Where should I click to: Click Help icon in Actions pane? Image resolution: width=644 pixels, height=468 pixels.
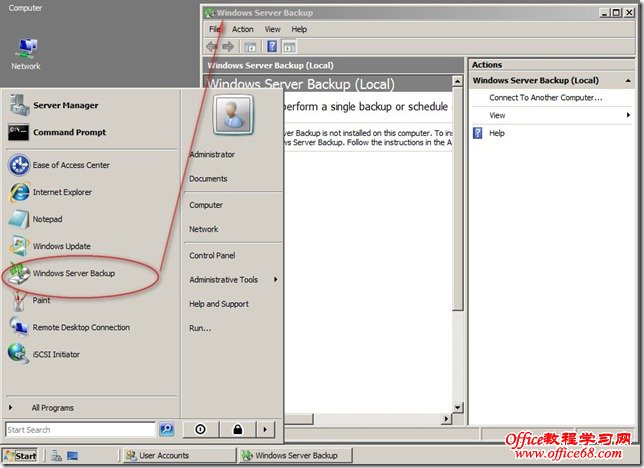tap(478, 133)
